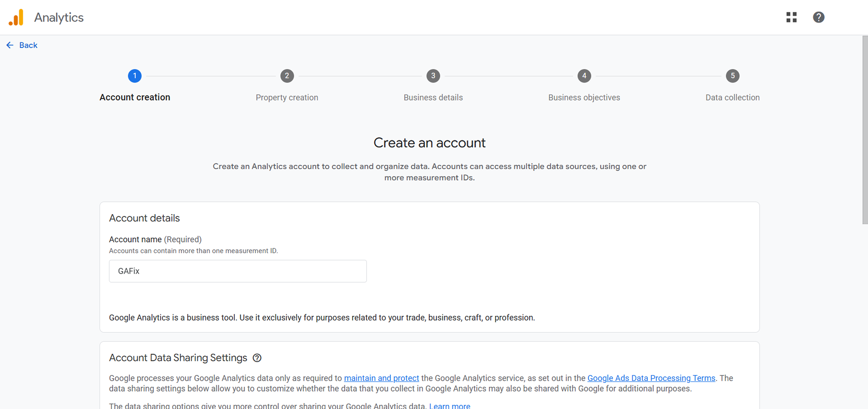The image size is (868, 409).
Task: Click the Account creation step label
Action: [135, 97]
